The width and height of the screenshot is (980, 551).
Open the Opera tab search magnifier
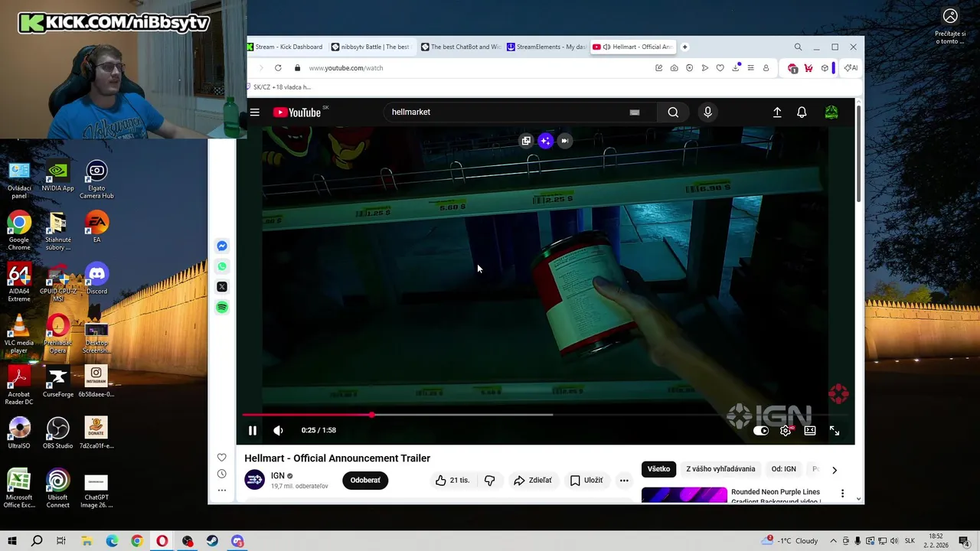[x=798, y=47]
